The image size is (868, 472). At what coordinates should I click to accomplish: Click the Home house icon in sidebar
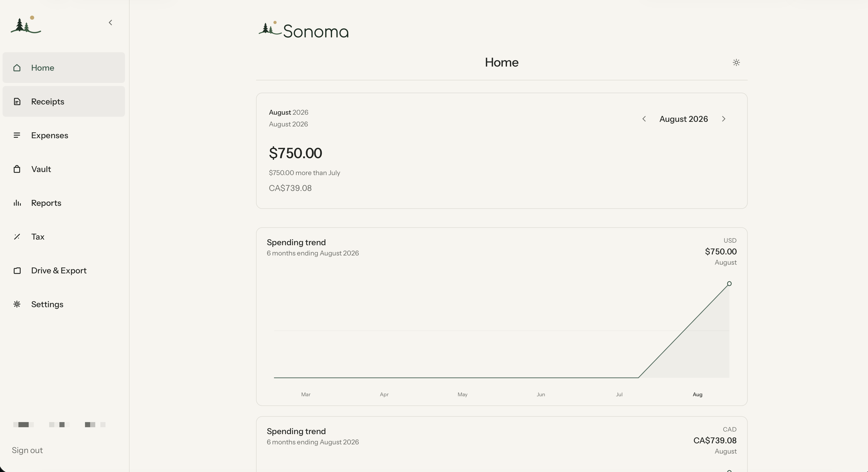[x=17, y=68]
